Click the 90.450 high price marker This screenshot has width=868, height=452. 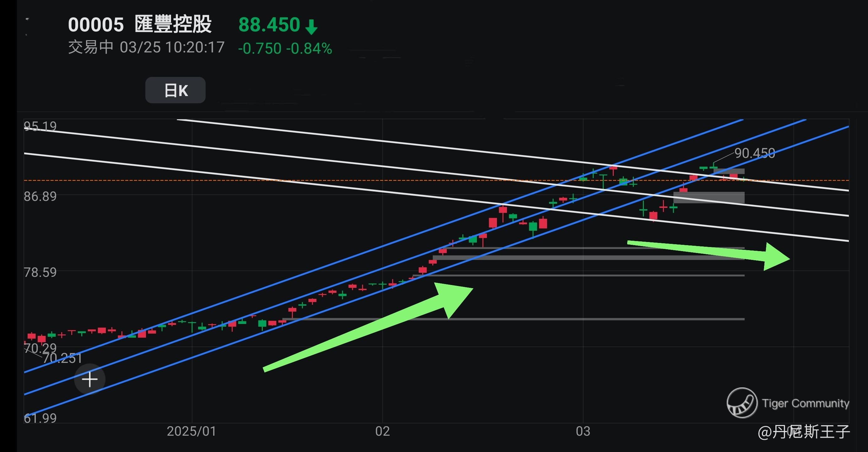click(x=754, y=153)
